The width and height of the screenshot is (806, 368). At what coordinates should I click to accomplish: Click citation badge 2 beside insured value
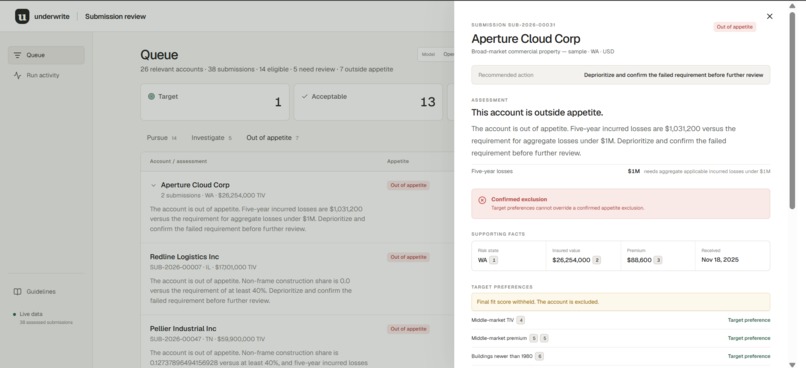[x=597, y=260]
